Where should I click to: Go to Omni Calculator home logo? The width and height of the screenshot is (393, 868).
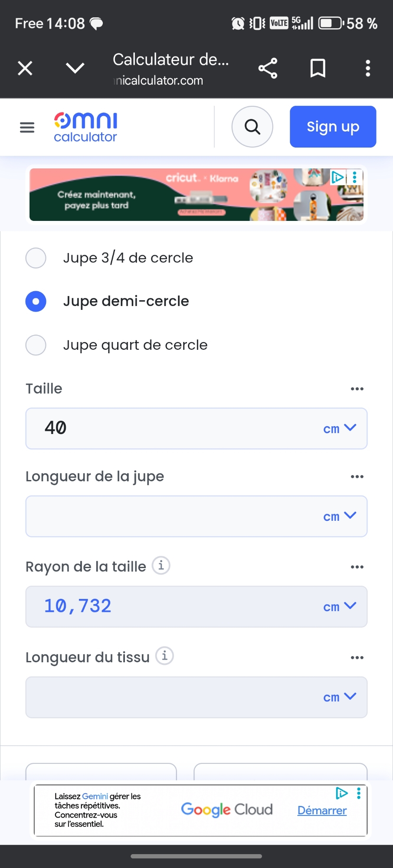click(85, 127)
